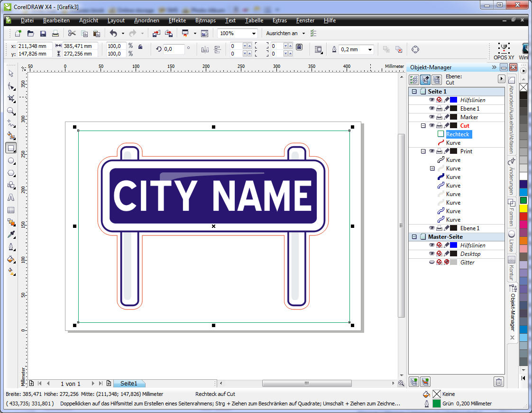Collapse the Cut layer tree
Image resolution: width=532 pixels, height=413 pixels.
pyautogui.click(x=423, y=126)
